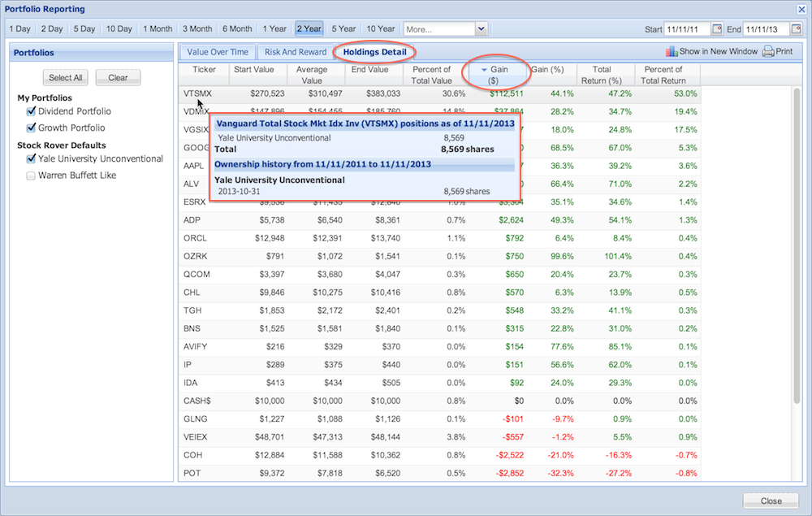
Task: Sort by the Ticker column header
Action: click(204, 75)
